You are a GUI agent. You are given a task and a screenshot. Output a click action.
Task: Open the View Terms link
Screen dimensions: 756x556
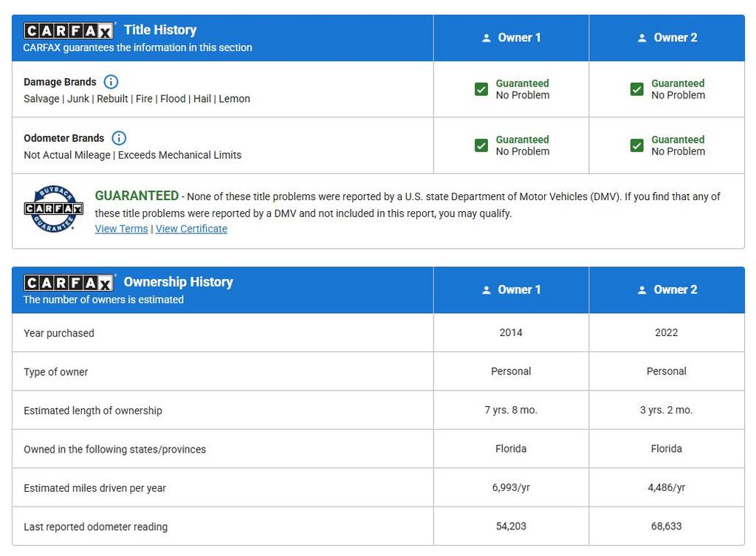click(x=121, y=229)
